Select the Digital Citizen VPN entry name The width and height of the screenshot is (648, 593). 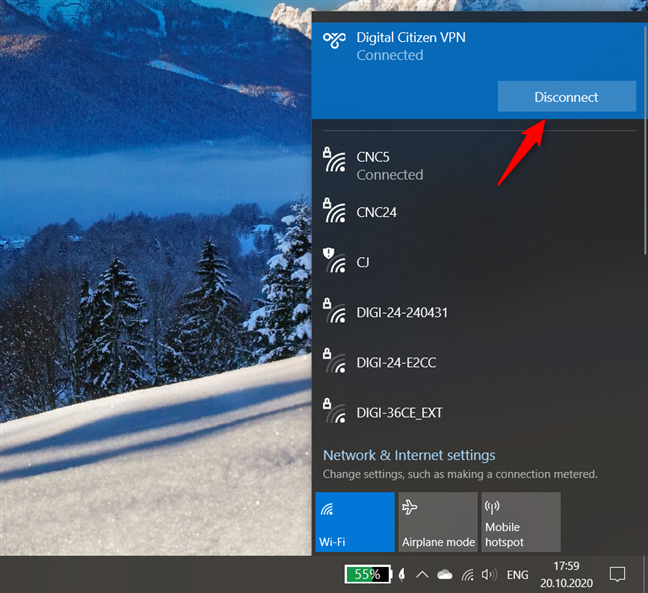[x=411, y=38]
